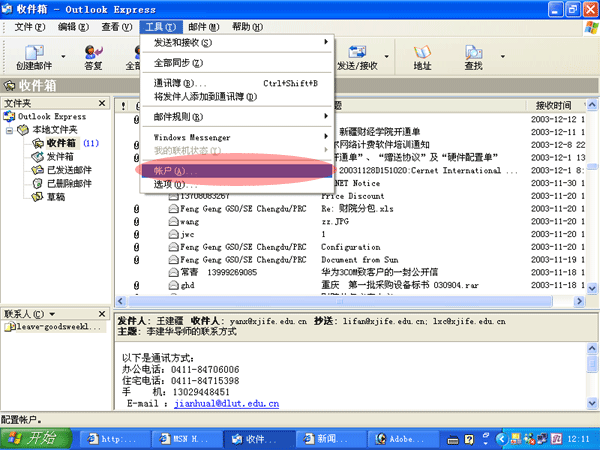Click the jianhual@dlut.edu.cn email link

pyautogui.click(x=225, y=404)
